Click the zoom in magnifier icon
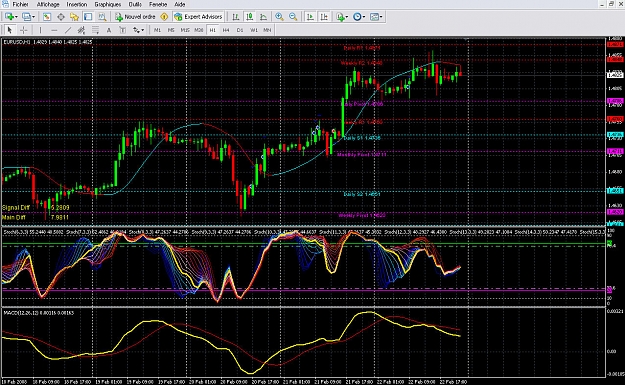The image size is (625, 385). point(279,17)
